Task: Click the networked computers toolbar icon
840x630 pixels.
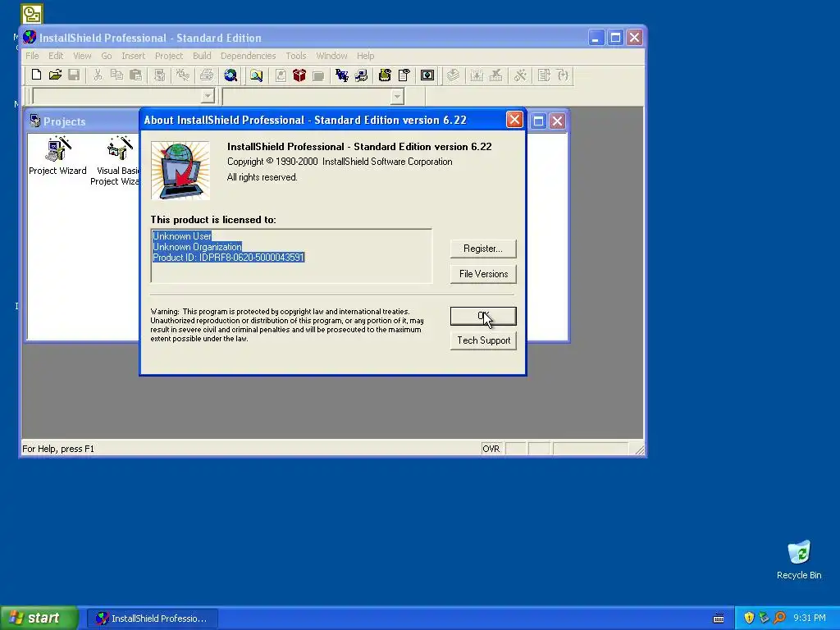Action: (361, 75)
